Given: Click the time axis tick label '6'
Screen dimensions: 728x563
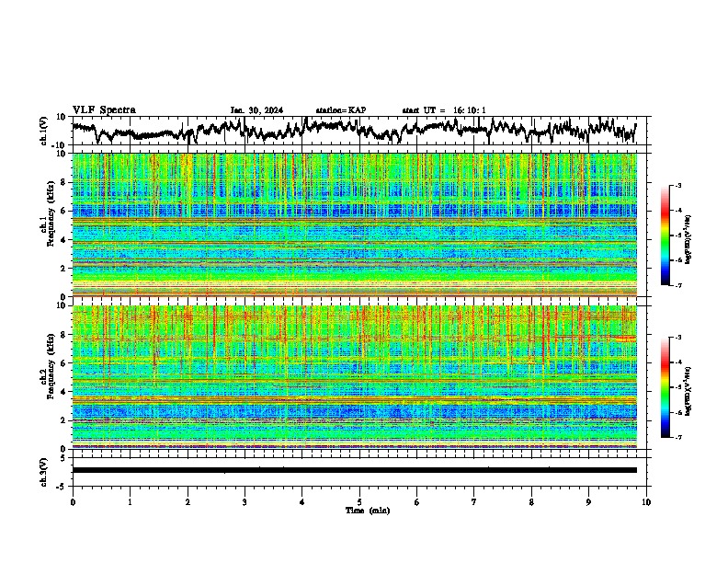Looking at the screenshot, I should 417,502.
